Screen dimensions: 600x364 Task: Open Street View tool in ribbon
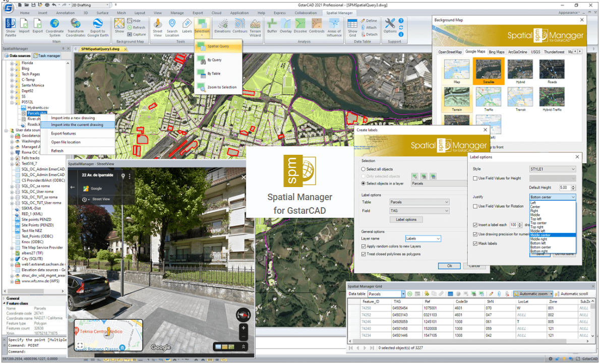click(158, 27)
